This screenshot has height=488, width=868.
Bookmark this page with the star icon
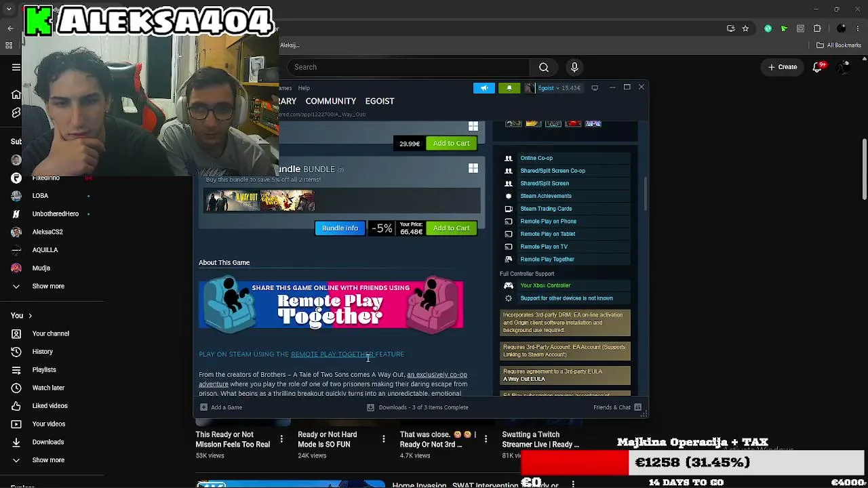[745, 28]
